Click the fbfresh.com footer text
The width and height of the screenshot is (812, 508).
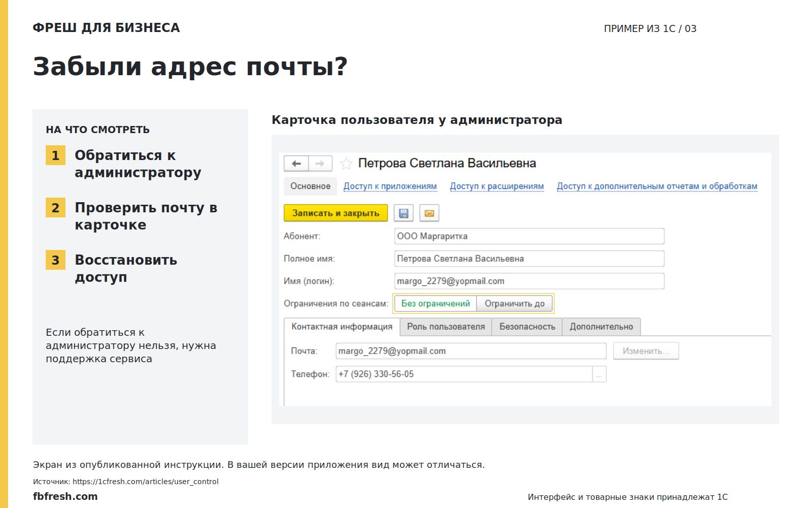tap(65, 496)
